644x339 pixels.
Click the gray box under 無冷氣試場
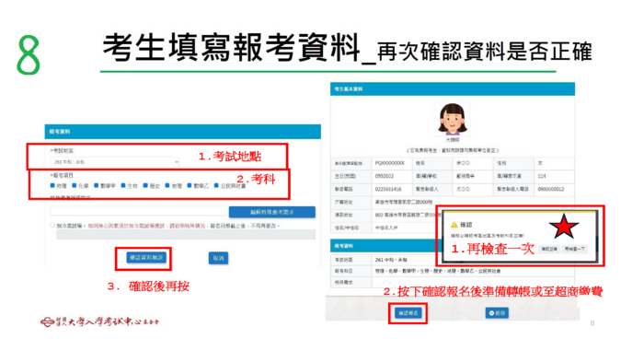(x=186, y=235)
